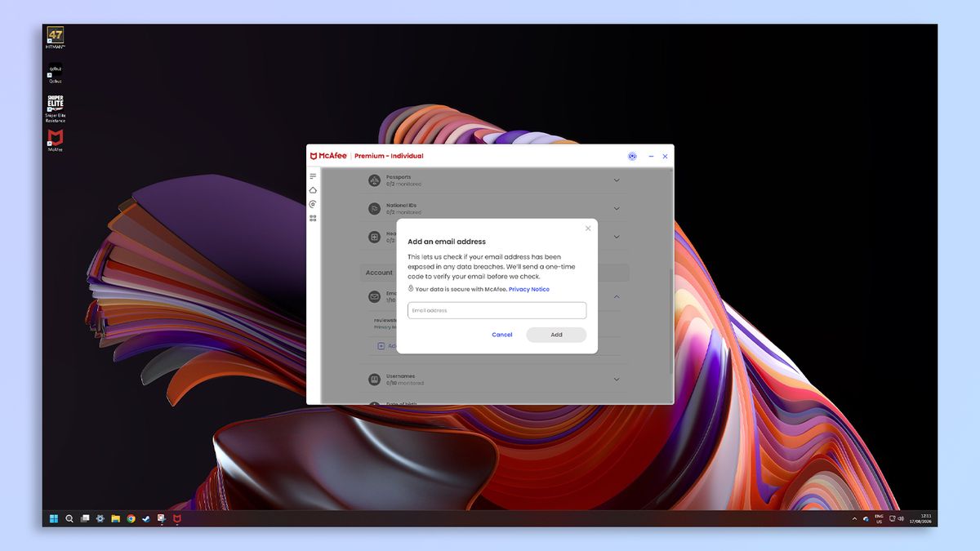Open File Explorer on the taskbar
This screenshot has height=551, width=980.
coord(116,518)
